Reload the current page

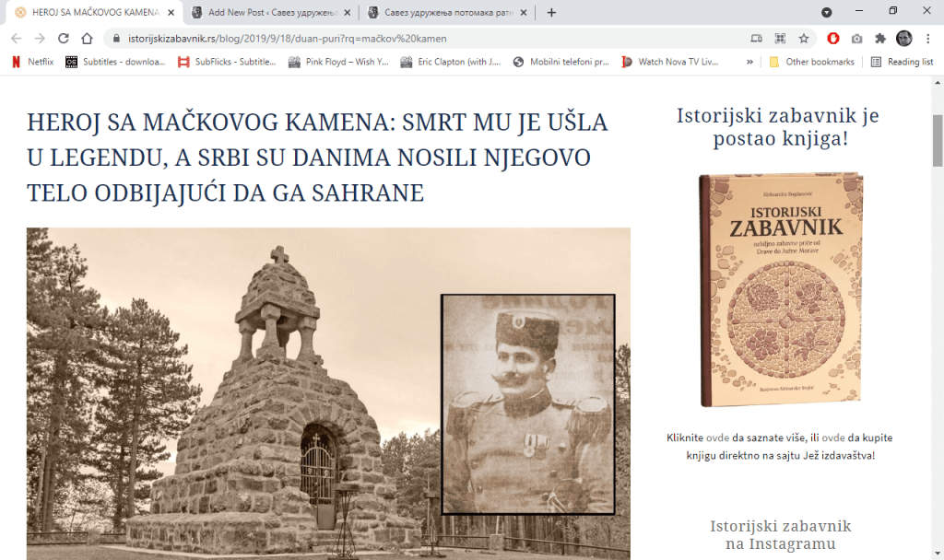coord(64,39)
